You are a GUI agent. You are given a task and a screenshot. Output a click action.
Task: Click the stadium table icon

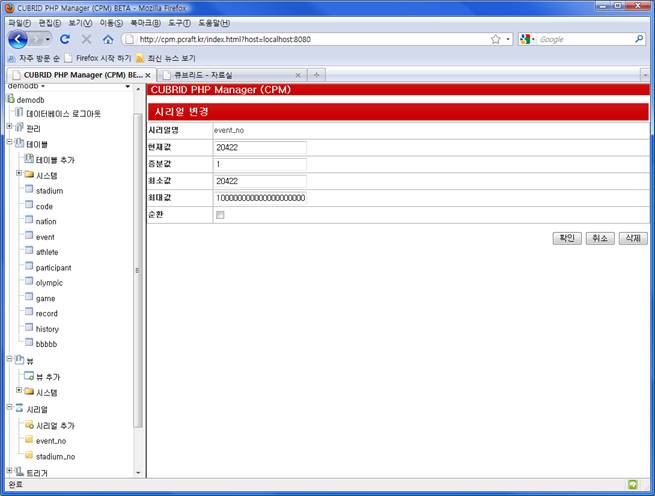[x=29, y=190]
